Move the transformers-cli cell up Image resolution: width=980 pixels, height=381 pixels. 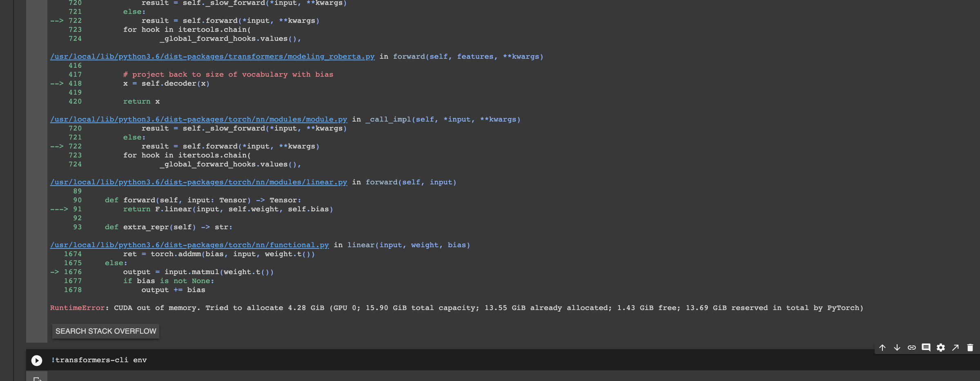tap(883, 348)
